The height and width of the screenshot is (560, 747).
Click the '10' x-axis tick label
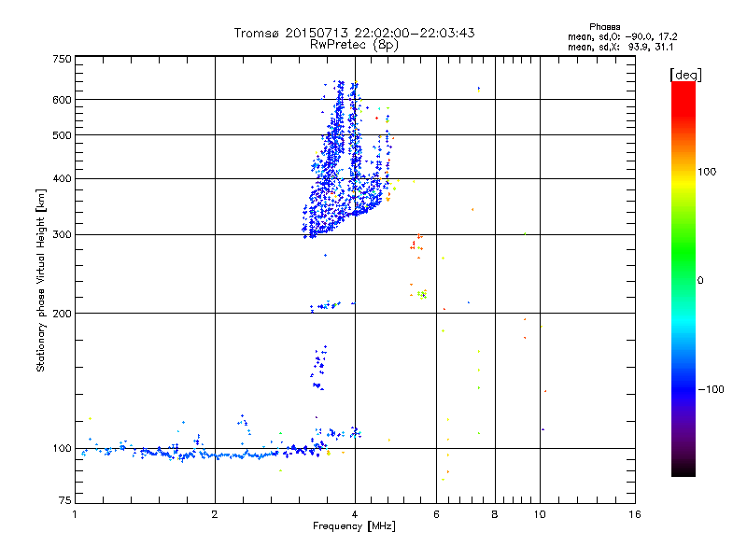click(x=540, y=514)
